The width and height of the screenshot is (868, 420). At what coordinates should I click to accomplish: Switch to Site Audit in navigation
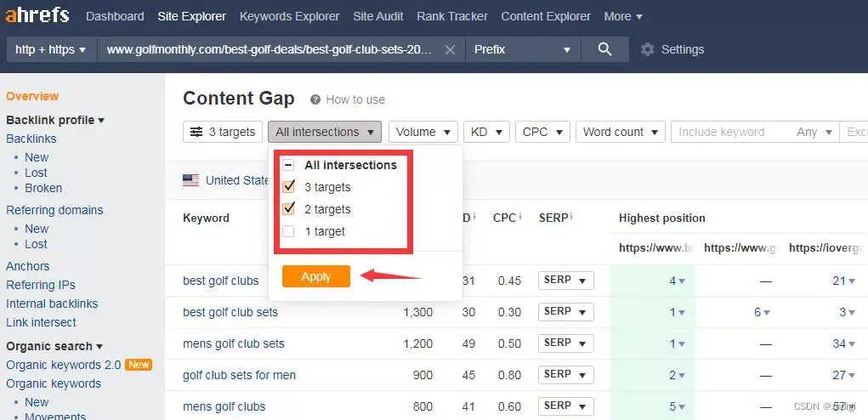point(377,16)
